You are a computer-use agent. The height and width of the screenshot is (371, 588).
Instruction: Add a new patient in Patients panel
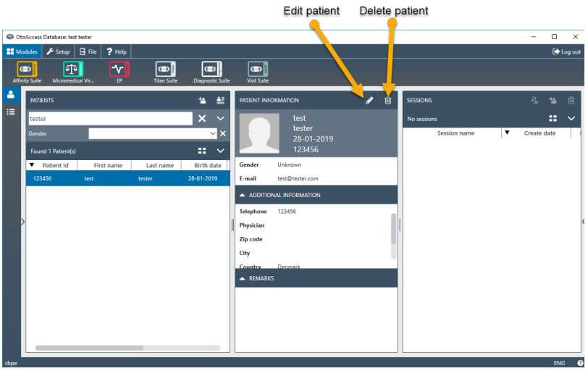(x=202, y=100)
